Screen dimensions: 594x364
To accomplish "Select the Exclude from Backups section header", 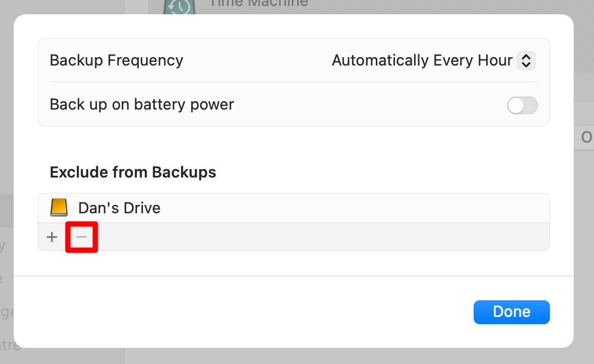I will pos(132,172).
